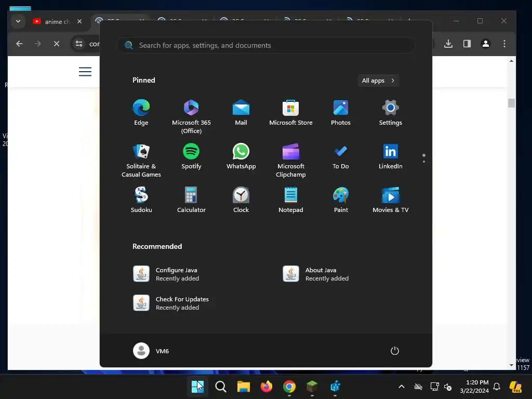Launch Firefox from taskbar
Image resolution: width=532 pixels, height=399 pixels.
tap(267, 386)
